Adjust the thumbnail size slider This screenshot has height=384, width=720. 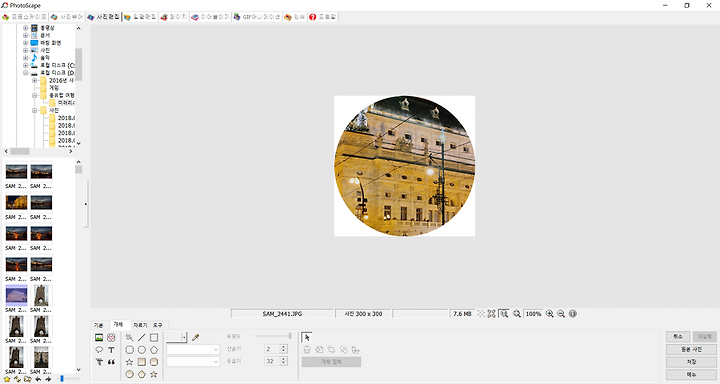pyautogui.click(x=69, y=379)
